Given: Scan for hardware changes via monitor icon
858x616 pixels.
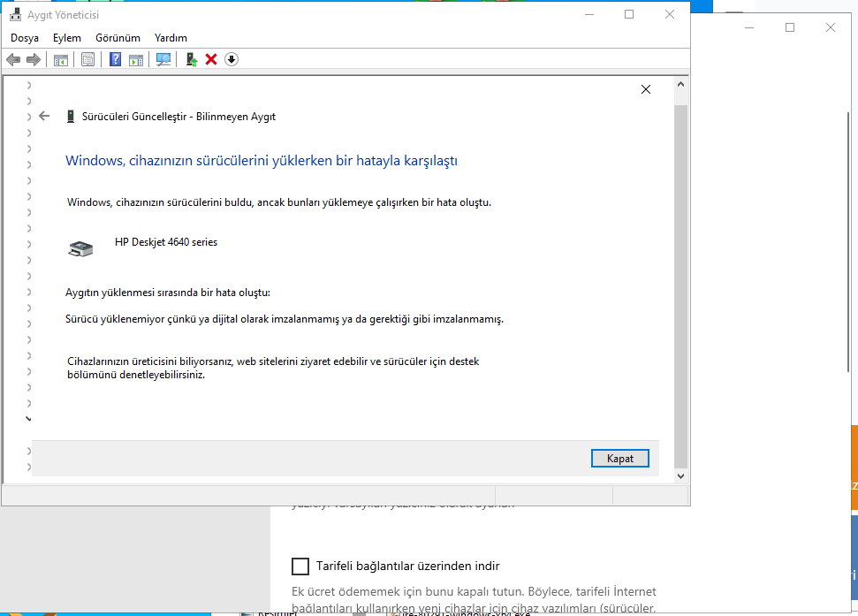Looking at the screenshot, I should (x=163, y=59).
